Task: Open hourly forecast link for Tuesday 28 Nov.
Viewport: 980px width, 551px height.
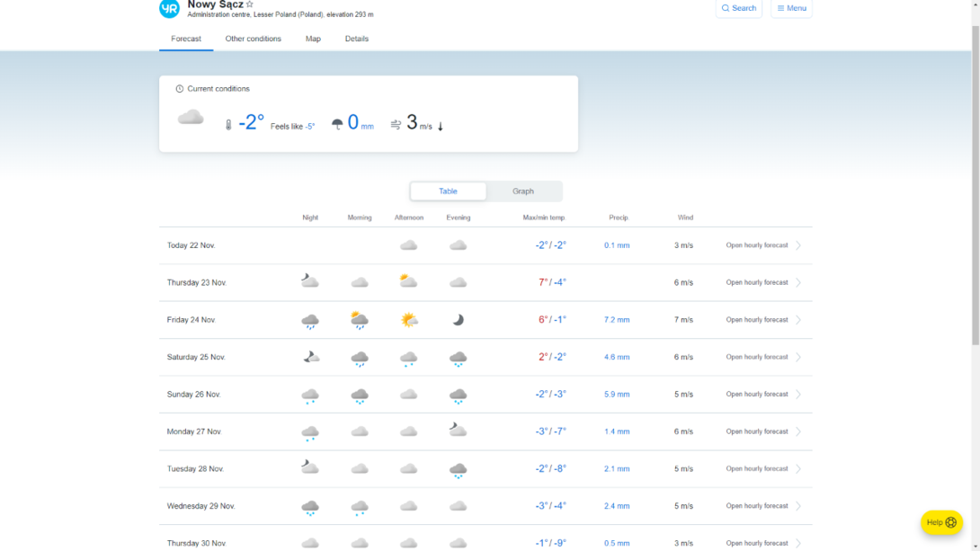Action: coord(757,468)
